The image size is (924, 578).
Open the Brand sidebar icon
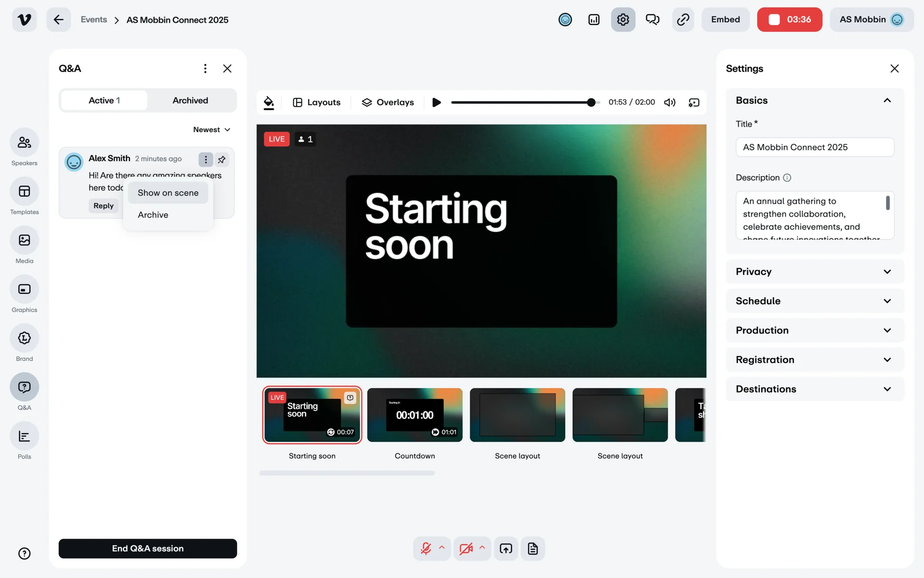pyautogui.click(x=24, y=338)
